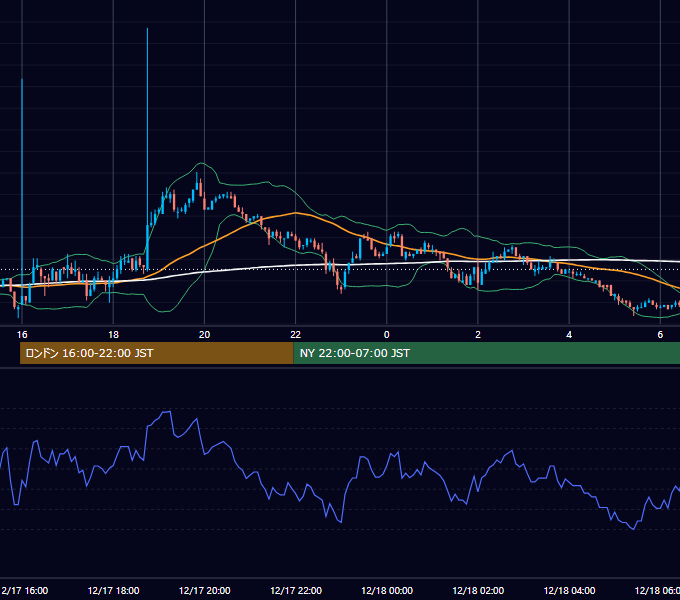680x600 pixels.
Task: Click the 12/17 20:00 timestamp label
Action: tap(204, 590)
